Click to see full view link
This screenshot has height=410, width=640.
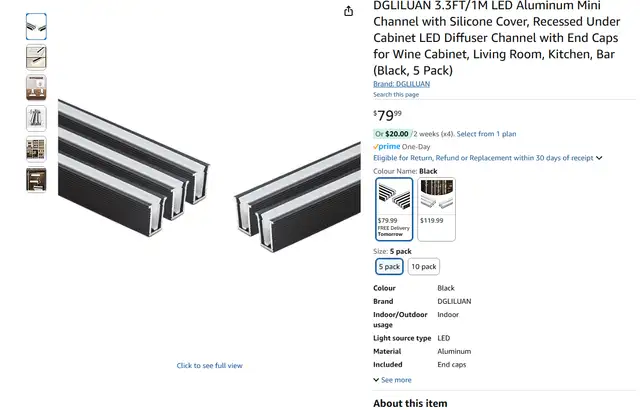coord(209,366)
